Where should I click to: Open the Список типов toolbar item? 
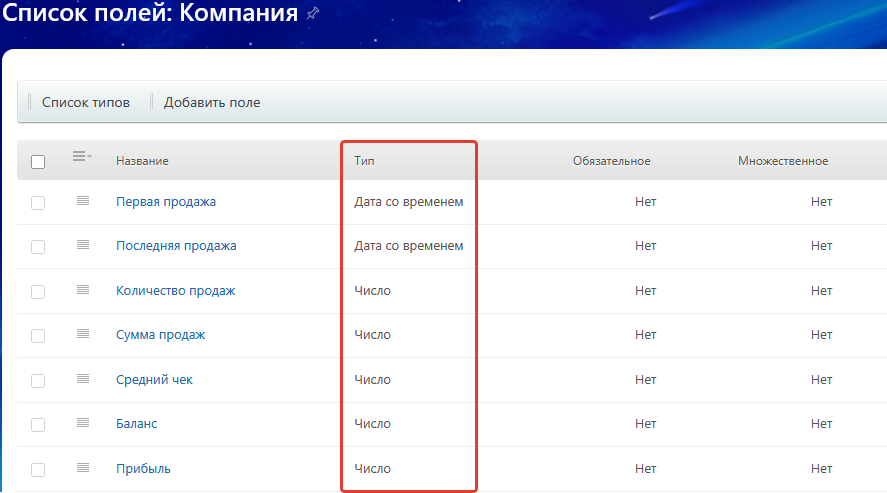tap(86, 102)
